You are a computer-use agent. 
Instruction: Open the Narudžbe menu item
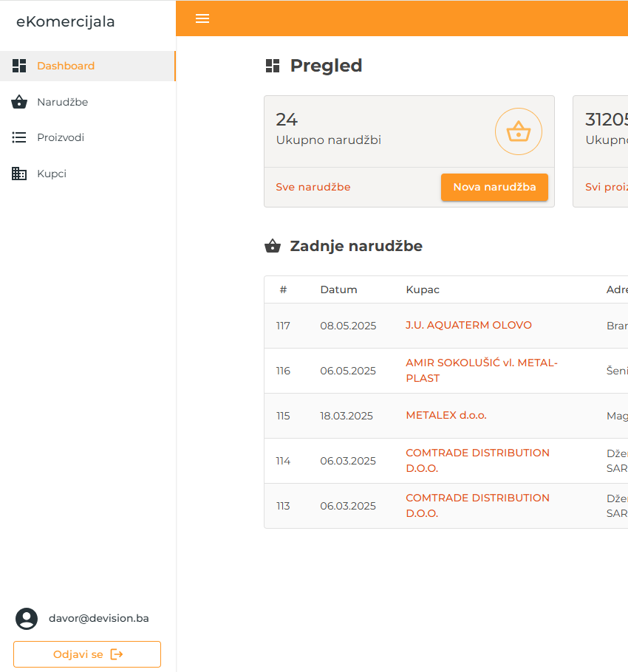(x=63, y=102)
